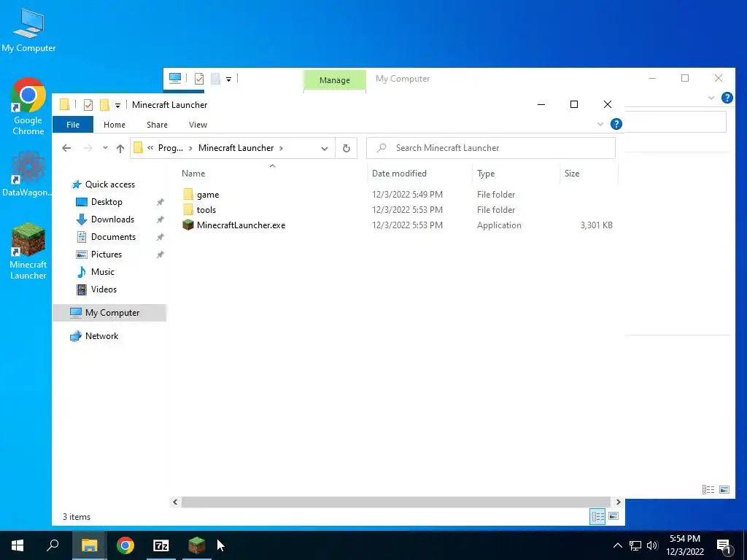Click the Properties toolbar icon in My Computer window
Viewport: 747px width, 560px height.
click(199, 79)
